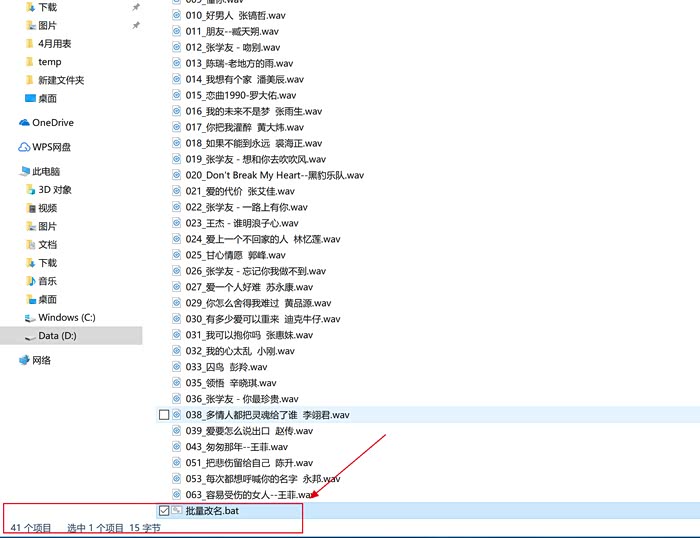Click the 视频 folder icon
Viewport: 700px width, 538px height.
(x=31, y=208)
